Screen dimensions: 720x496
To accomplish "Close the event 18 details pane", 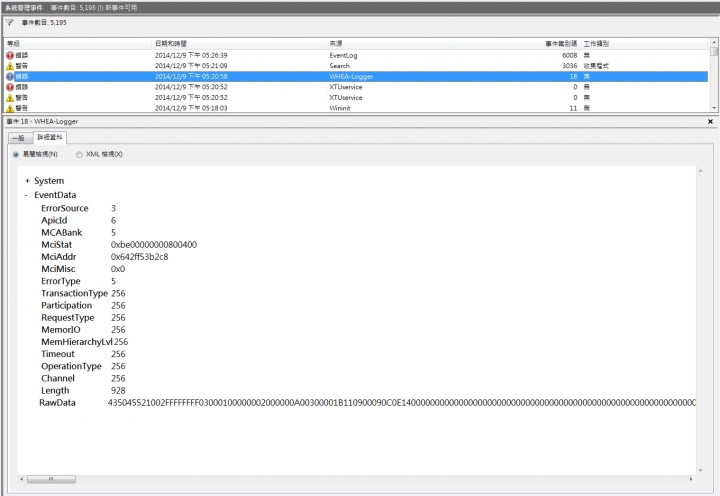I will [x=710, y=121].
